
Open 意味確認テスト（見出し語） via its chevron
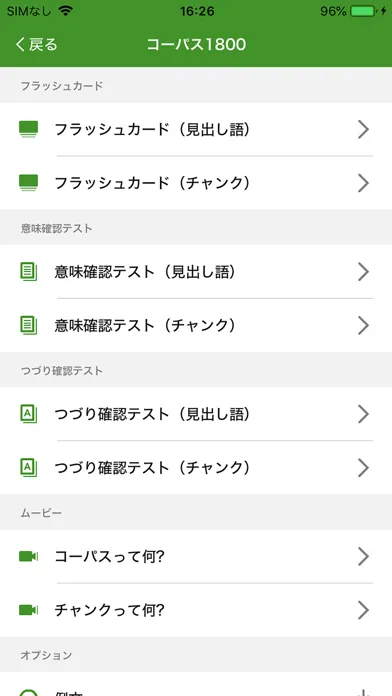click(x=364, y=272)
